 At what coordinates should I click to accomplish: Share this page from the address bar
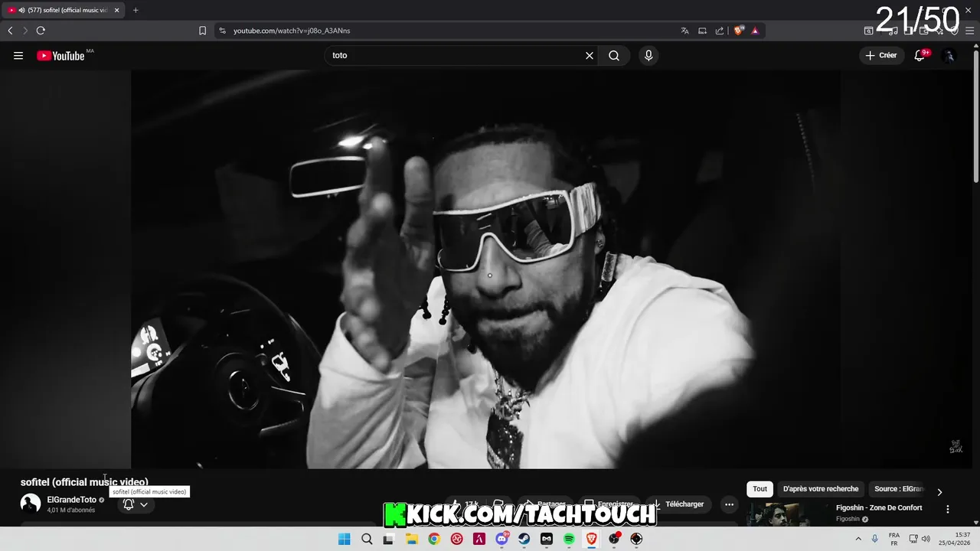pyautogui.click(x=720, y=31)
